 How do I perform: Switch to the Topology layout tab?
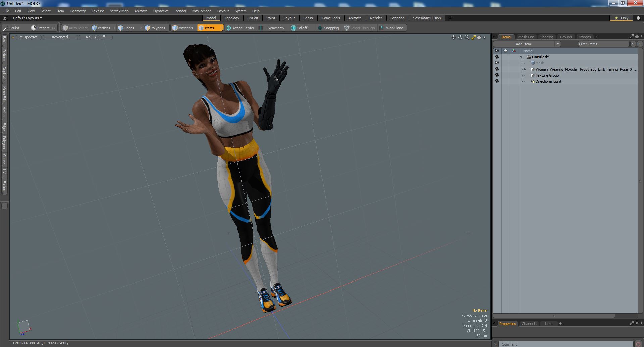[232, 18]
